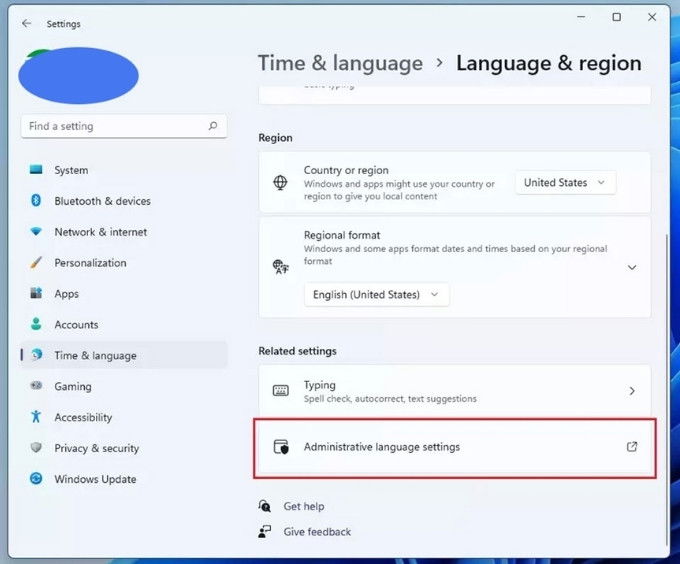Click the Regional format language icon
This screenshot has width=680, height=564.
coord(281,267)
